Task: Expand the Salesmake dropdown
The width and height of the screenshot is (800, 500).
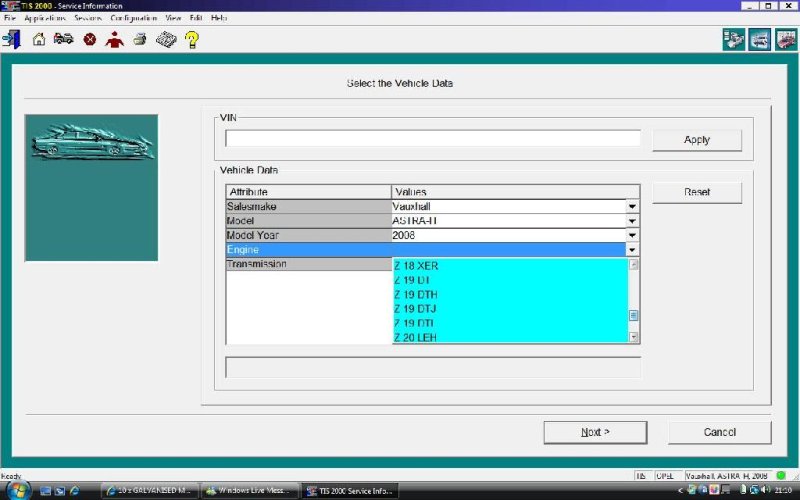Action: [632, 207]
